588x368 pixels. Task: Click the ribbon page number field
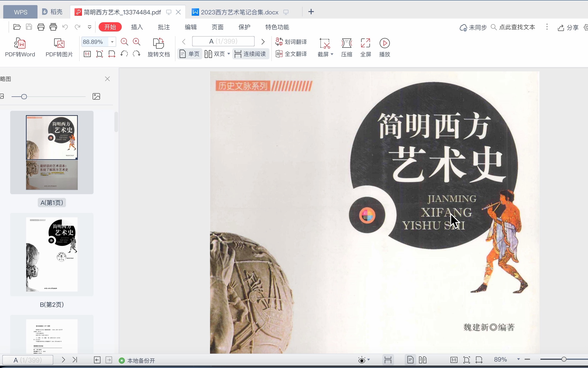point(223,41)
